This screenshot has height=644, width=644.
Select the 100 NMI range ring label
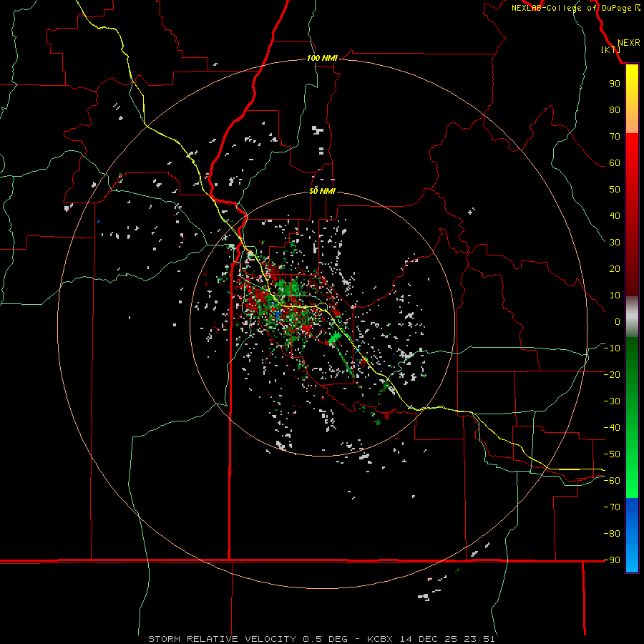point(322,59)
